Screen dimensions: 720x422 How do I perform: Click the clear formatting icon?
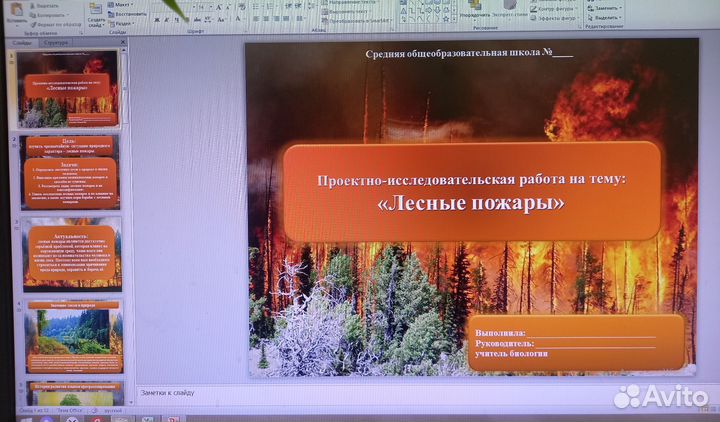pos(242,7)
